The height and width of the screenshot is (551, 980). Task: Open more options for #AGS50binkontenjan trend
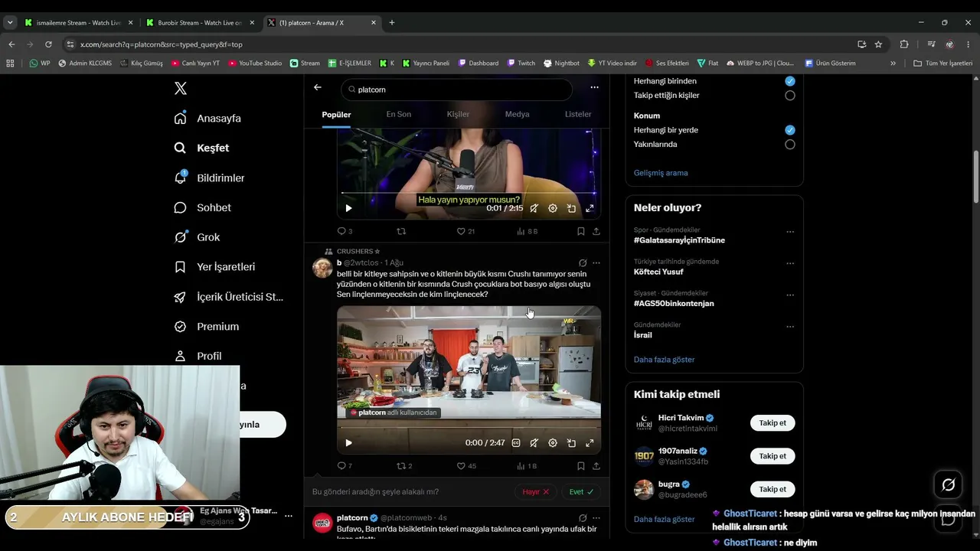[790, 295]
